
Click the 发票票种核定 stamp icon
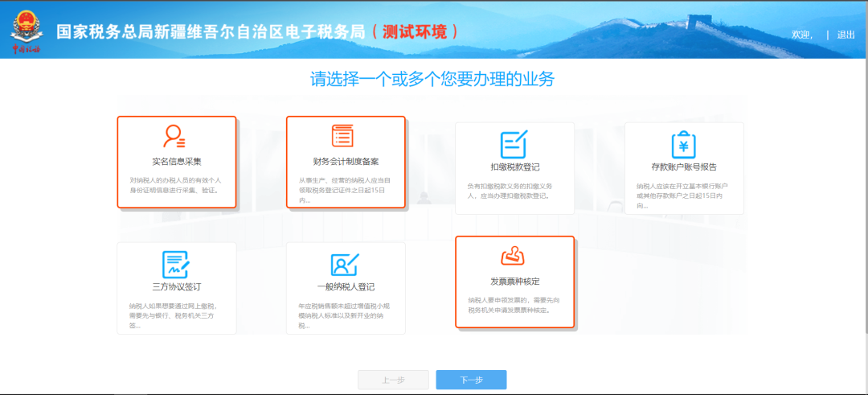click(x=513, y=256)
